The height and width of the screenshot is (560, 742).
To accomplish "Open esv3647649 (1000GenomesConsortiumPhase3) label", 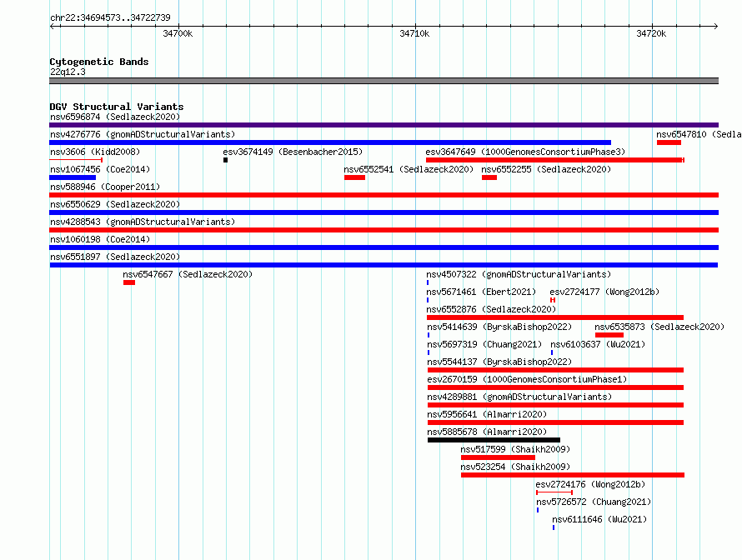I will [x=525, y=152].
